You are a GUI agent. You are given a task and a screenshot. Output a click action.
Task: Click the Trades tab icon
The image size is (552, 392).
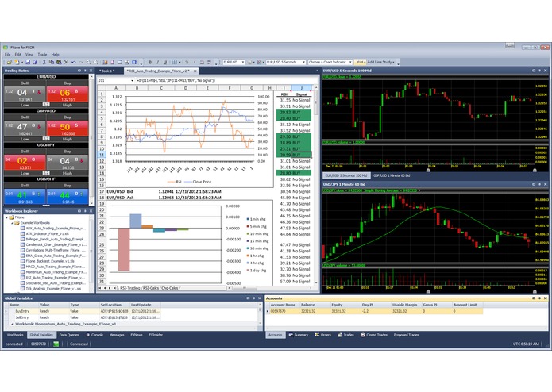click(x=340, y=335)
